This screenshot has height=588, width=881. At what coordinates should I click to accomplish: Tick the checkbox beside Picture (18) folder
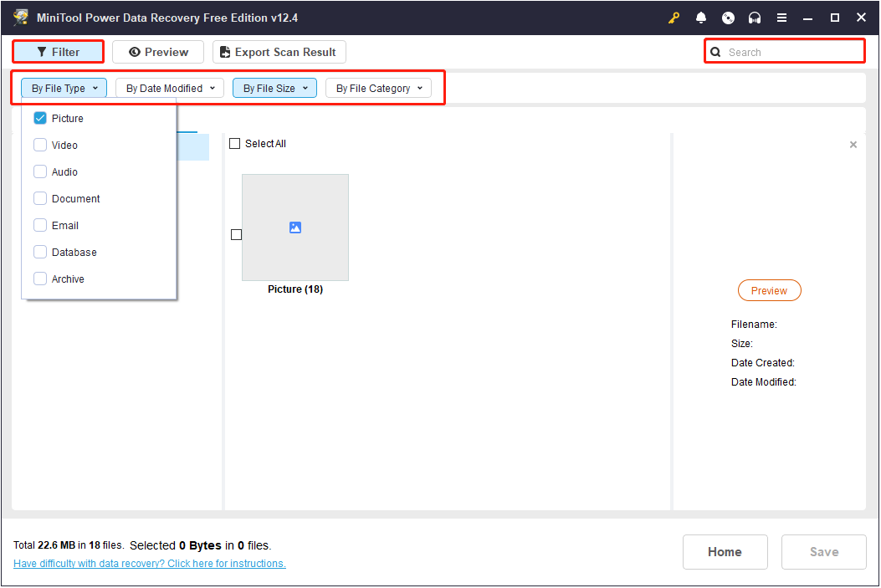237,235
